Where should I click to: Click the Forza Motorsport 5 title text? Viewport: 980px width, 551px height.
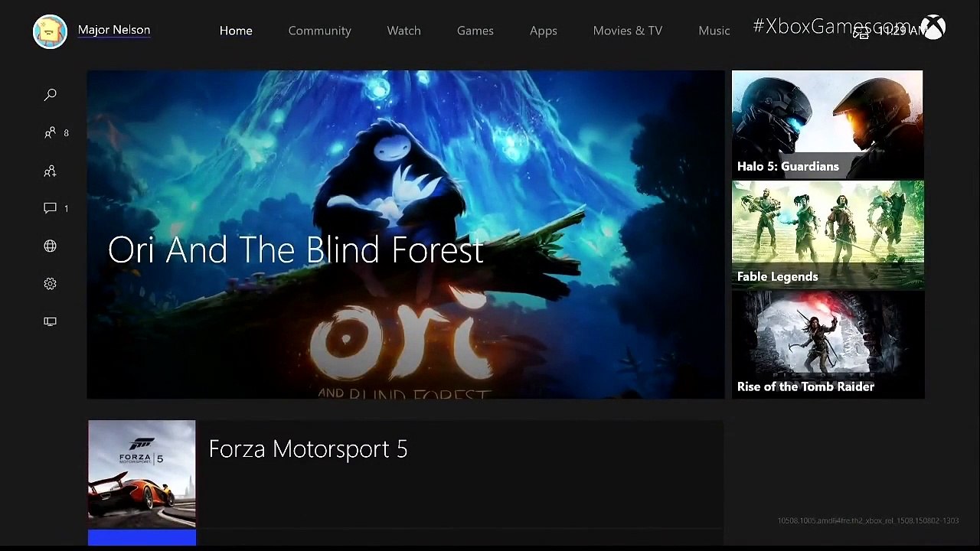tap(308, 448)
